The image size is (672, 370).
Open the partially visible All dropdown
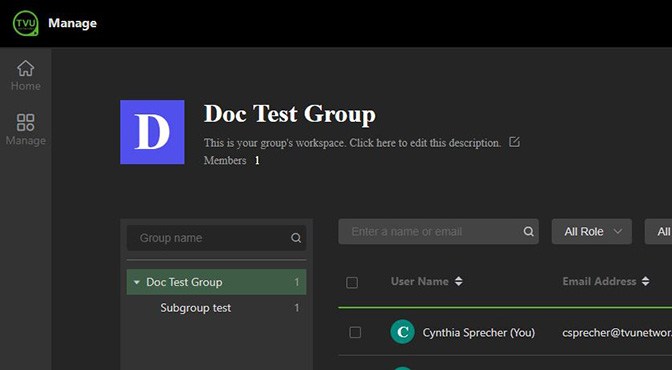[658, 232]
